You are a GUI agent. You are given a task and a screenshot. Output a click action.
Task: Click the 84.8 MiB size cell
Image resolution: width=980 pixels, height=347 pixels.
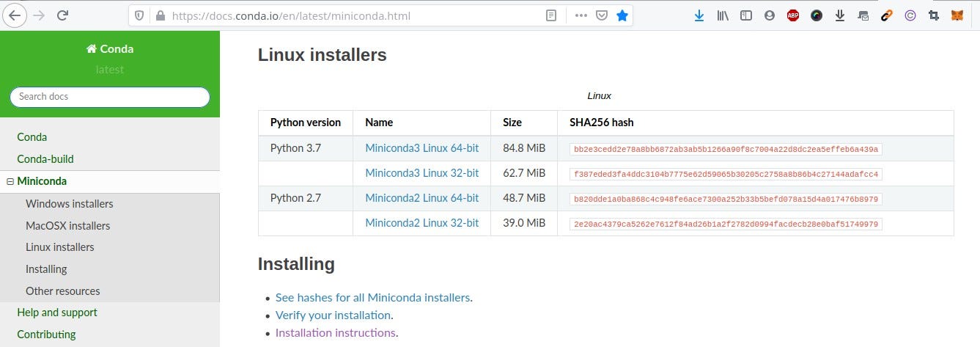(524, 148)
